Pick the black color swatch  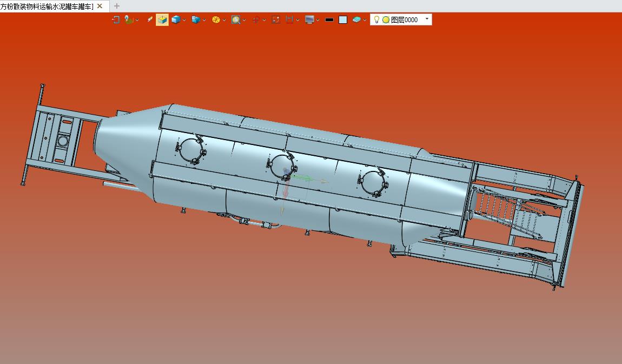click(x=329, y=19)
